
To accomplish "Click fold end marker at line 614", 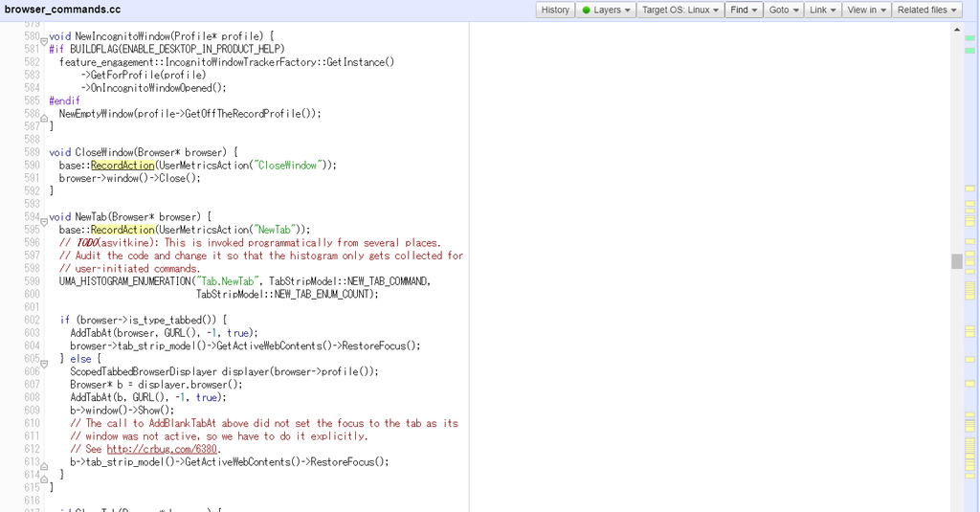I will tap(44, 479).
